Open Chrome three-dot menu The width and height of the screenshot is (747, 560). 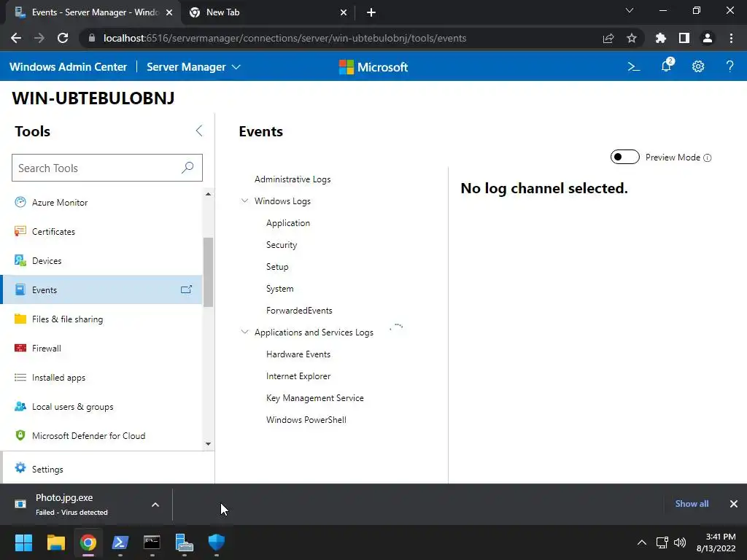[x=731, y=38]
